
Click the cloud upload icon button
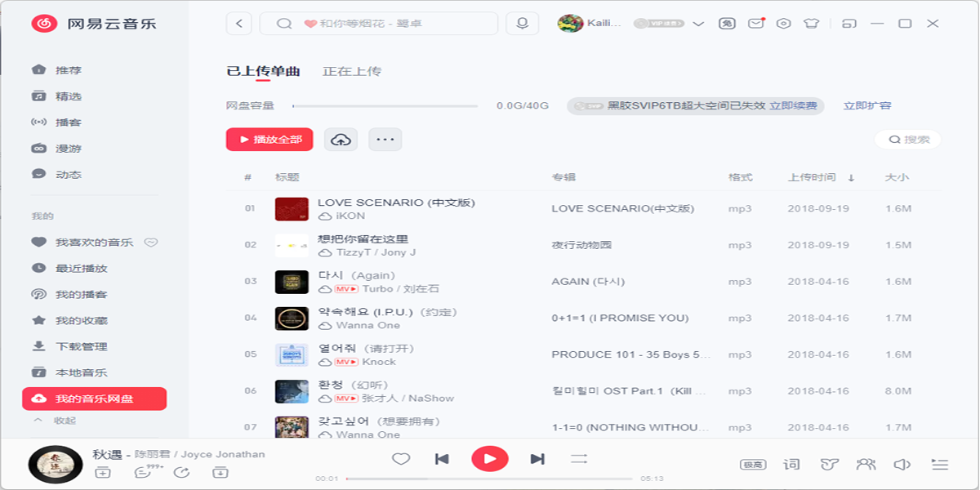341,140
